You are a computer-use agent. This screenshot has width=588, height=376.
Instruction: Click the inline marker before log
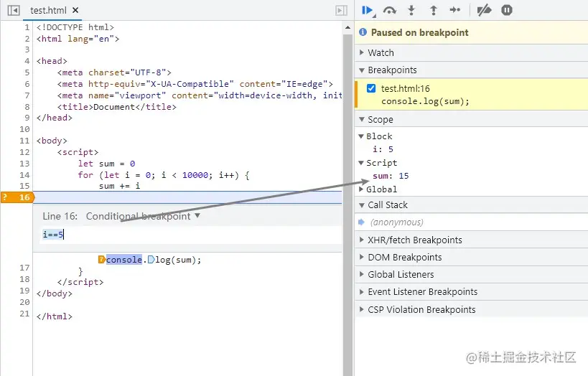[151, 260]
